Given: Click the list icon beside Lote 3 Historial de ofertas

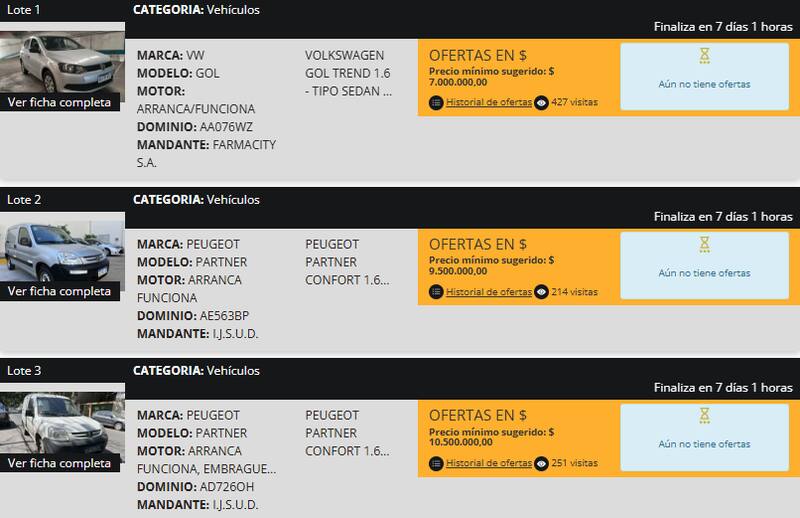Looking at the screenshot, I should (x=436, y=463).
